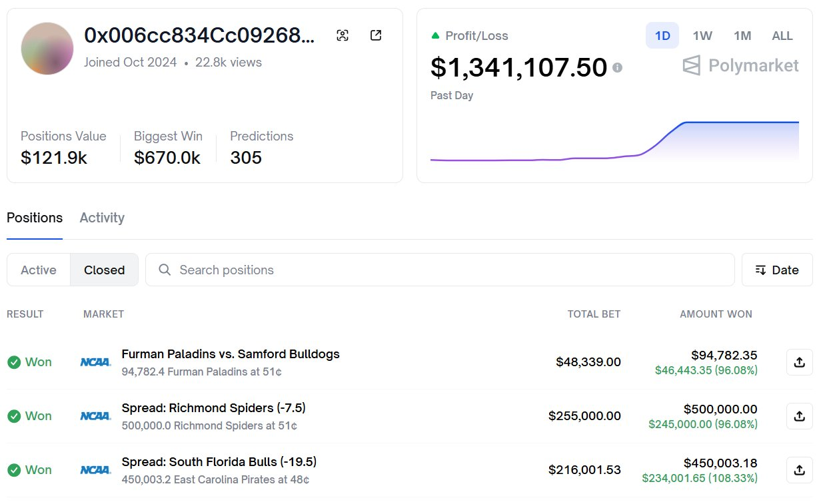
Task: Click the QR scan icon beside wallet address
Action: pos(343,36)
